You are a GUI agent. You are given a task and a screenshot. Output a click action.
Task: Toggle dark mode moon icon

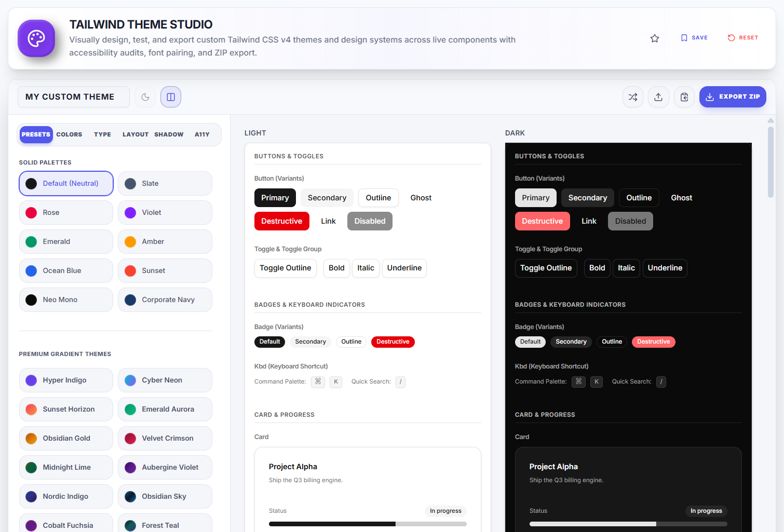point(145,97)
